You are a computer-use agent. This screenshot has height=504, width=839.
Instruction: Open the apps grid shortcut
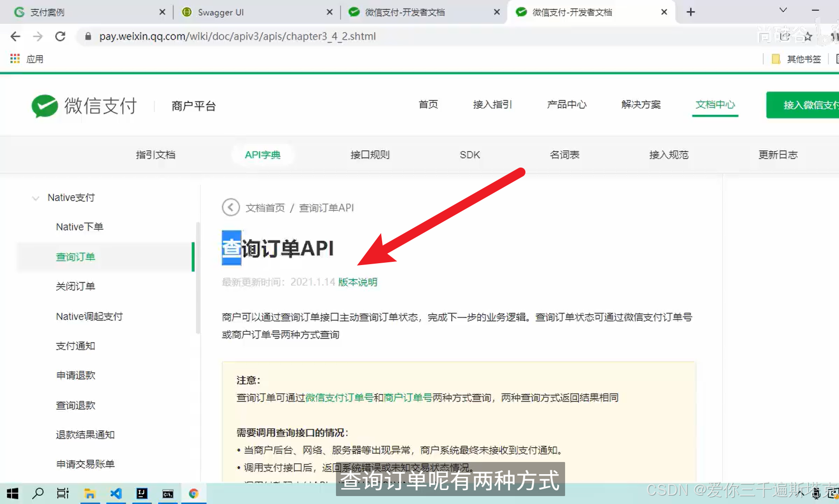15,59
